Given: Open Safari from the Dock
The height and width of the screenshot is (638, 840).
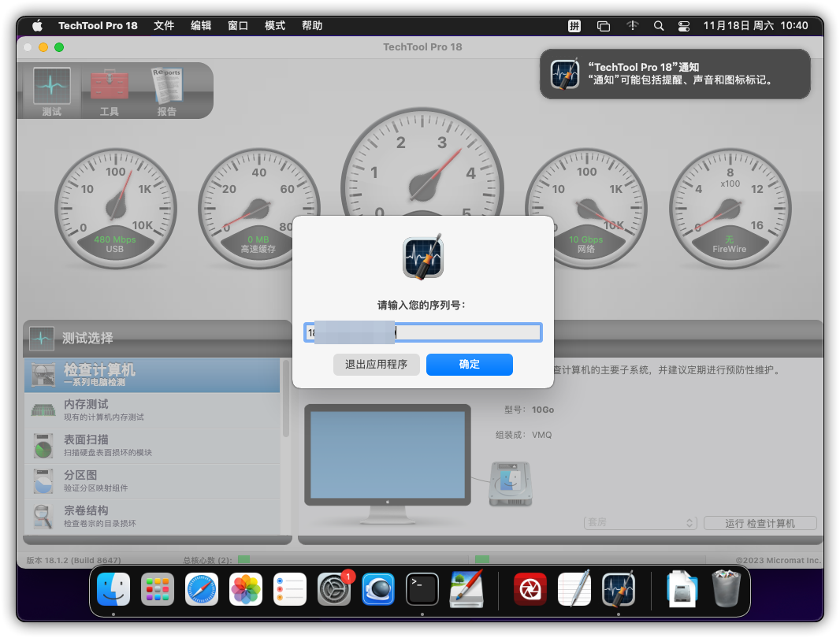Looking at the screenshot, I should (x=202, y=589).
